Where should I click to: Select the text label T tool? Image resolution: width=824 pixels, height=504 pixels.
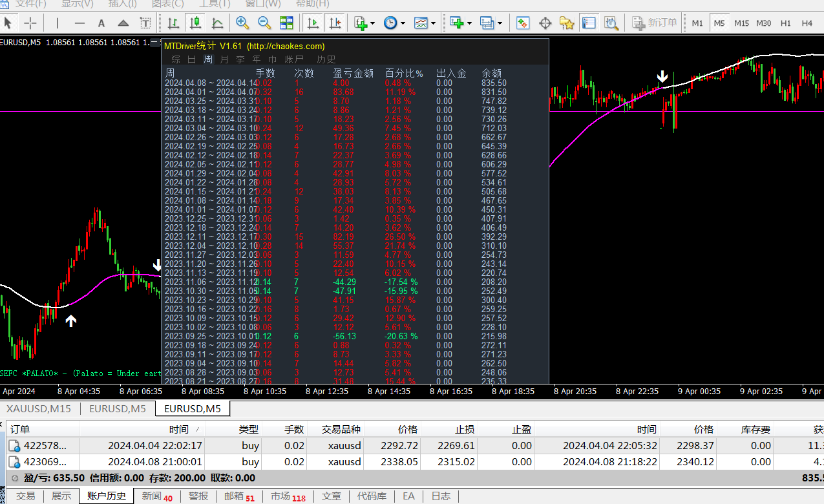[145, 23]
